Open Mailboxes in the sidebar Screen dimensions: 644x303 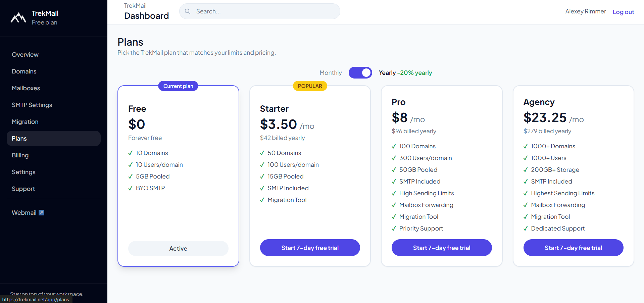point(26,88)
